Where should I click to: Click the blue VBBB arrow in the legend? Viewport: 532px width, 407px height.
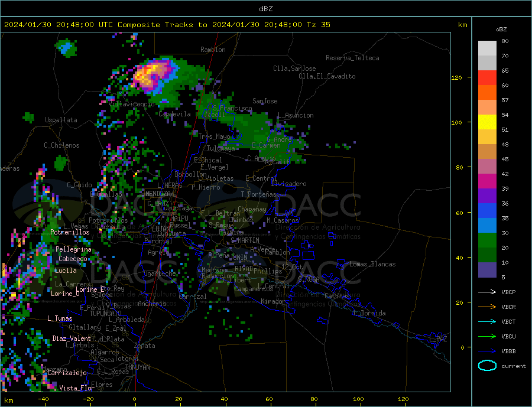point(487,351)
